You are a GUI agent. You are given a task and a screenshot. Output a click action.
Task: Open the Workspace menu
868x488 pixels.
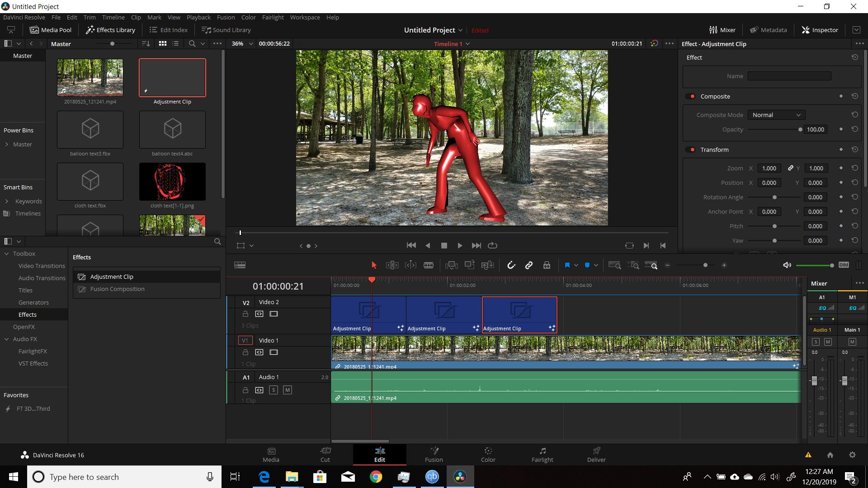[305, 17]
